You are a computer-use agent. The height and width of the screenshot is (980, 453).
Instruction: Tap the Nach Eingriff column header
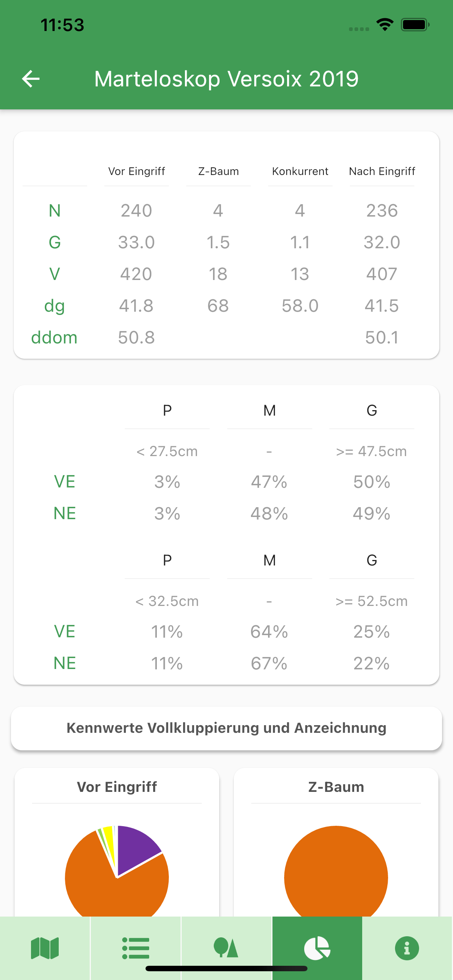382,171
